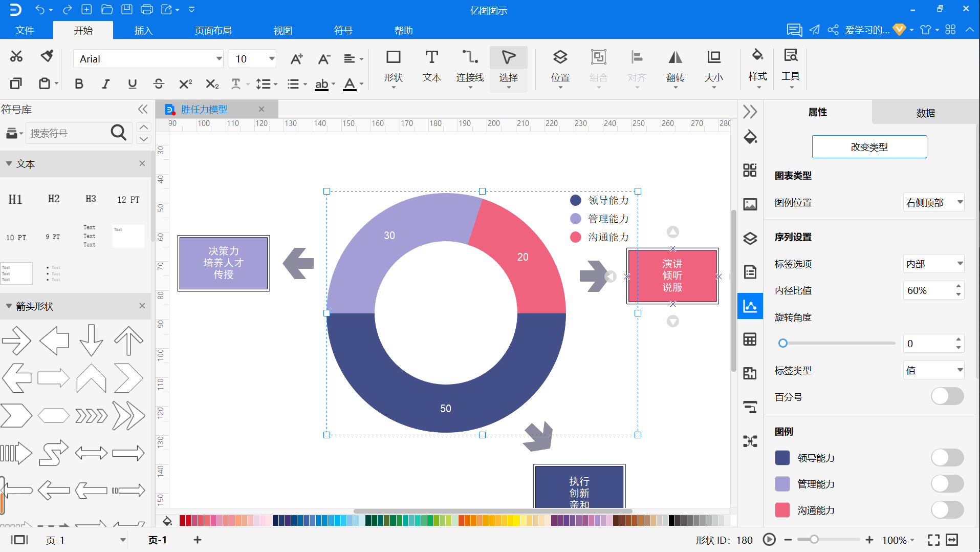Collapse the symbol library panel
The height and width of the screenshot is (552, 980).
(x=143, y=109)
